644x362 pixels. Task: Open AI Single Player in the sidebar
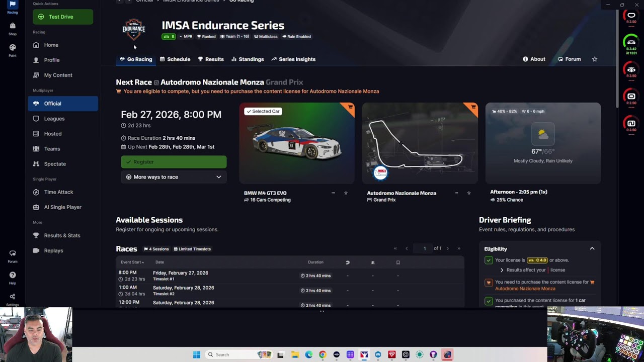click(x=63, y=207)
